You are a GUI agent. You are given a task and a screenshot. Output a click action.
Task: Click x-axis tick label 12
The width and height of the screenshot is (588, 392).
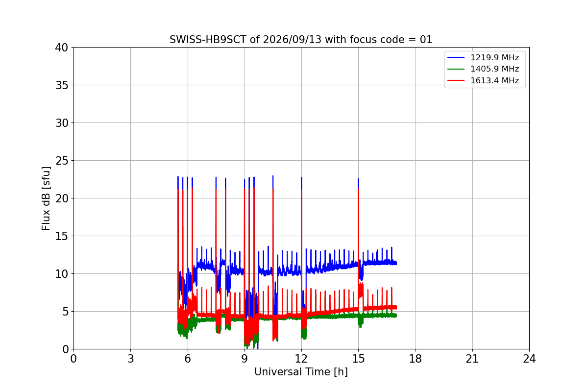[301, 359]
